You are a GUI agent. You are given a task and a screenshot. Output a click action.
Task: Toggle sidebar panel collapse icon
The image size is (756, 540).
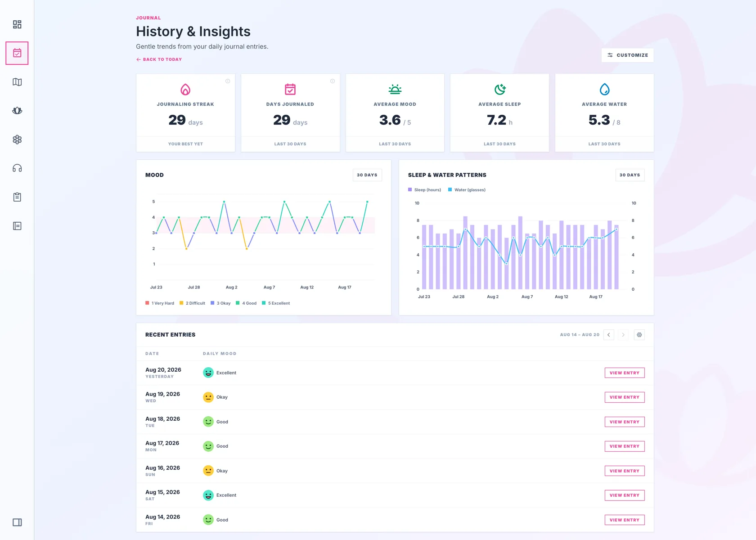click(17, 522)
